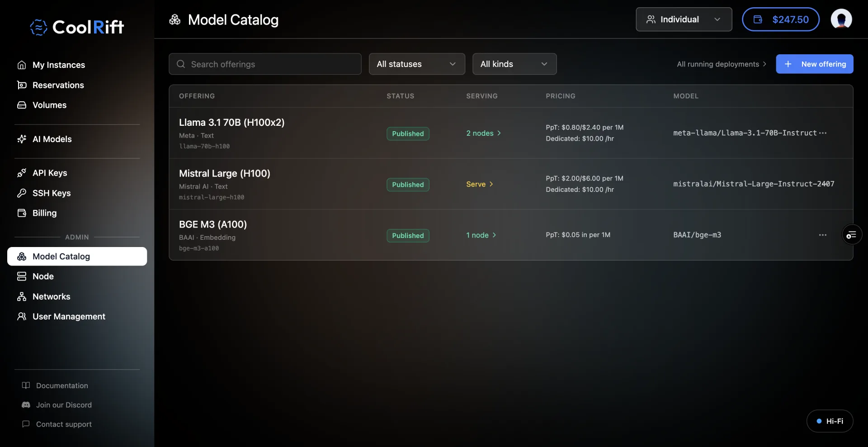Click the floating settings list icon
The height and width of the screenshot is (447, 868).
(852, 235)
